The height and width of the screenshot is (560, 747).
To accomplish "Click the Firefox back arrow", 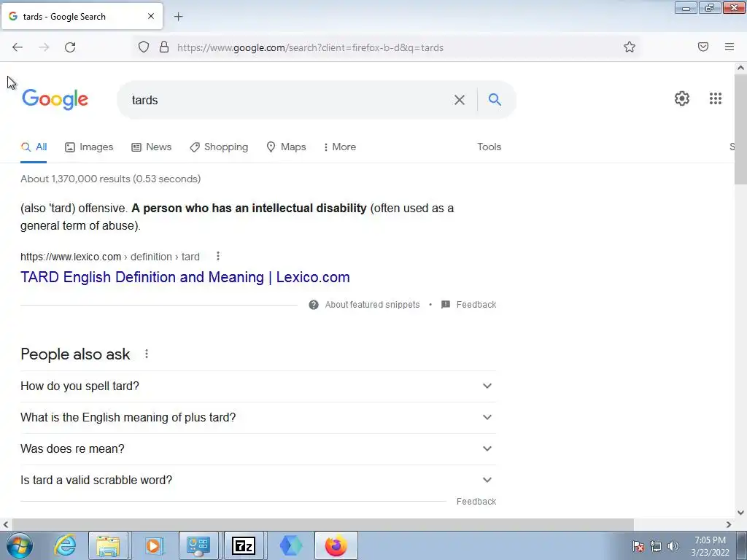I will click(x=18, y=47).
